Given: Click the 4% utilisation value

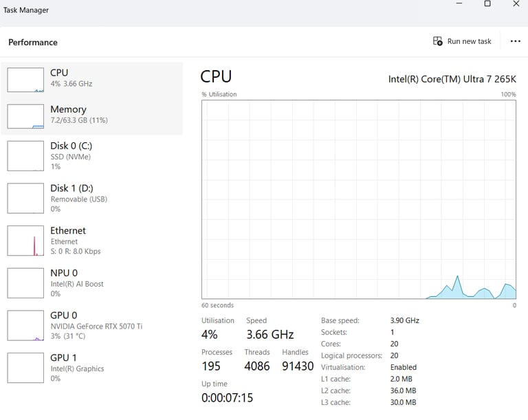Looking at the screenshot, I should (x=210, y=335).
